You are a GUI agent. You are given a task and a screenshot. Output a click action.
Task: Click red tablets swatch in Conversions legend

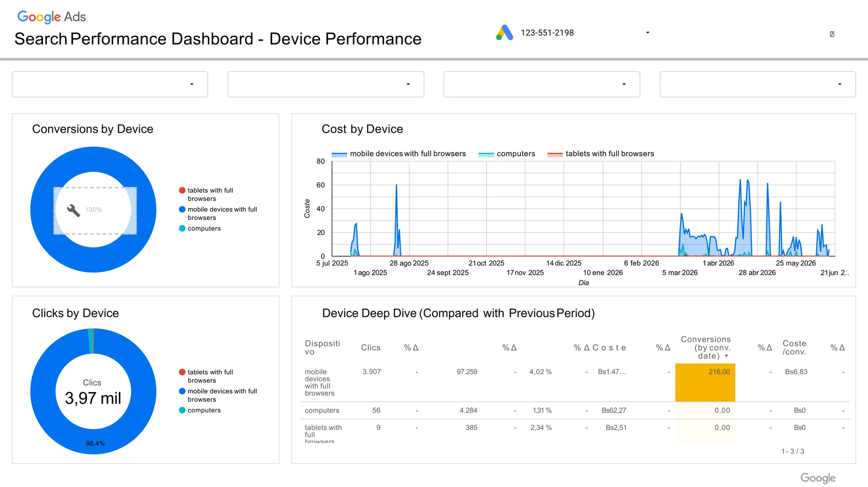[182, 191]
